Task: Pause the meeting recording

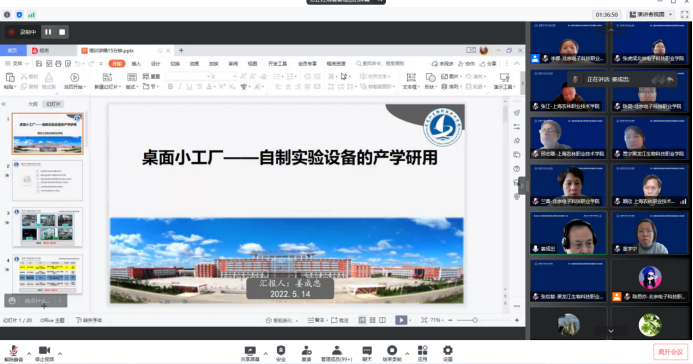Action: pos(48,32)
